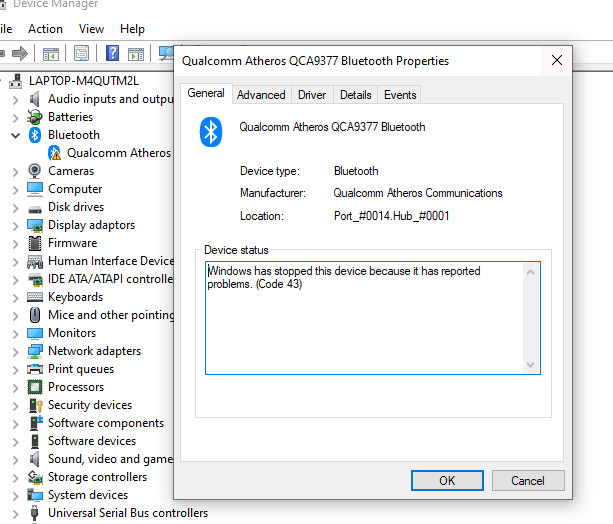The width and height of the screenshot is (613, 524).
Task: Click the Universal Serial Bus controllers icon
Action: [35, 513]
